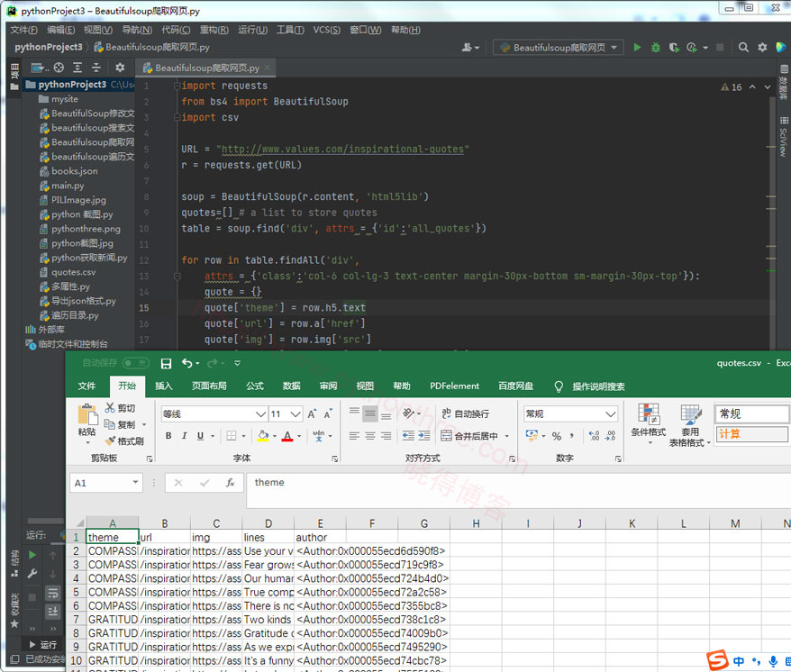Apply percent style in Excel
The width and height of the screenshot is (791, 672).
pos(557,436)
